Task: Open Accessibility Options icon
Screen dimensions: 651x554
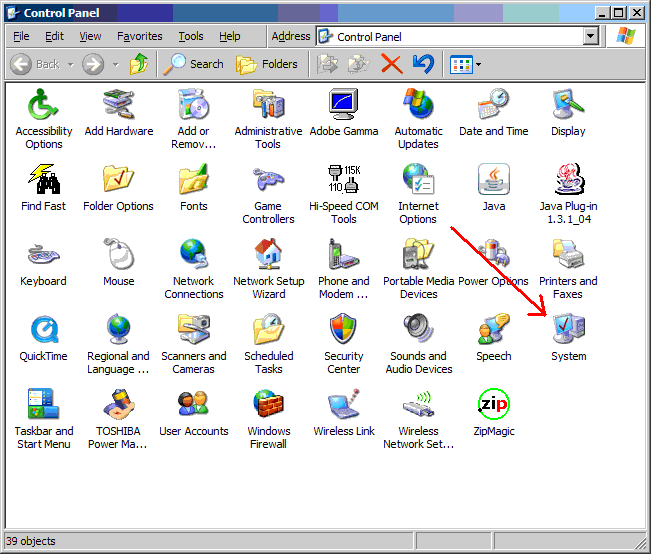Action: point(44,104)
